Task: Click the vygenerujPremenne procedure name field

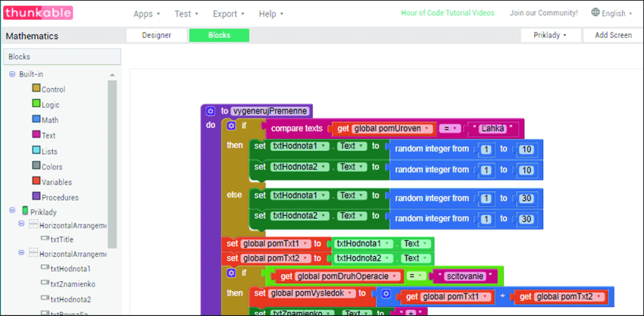Action: point(270,111)
